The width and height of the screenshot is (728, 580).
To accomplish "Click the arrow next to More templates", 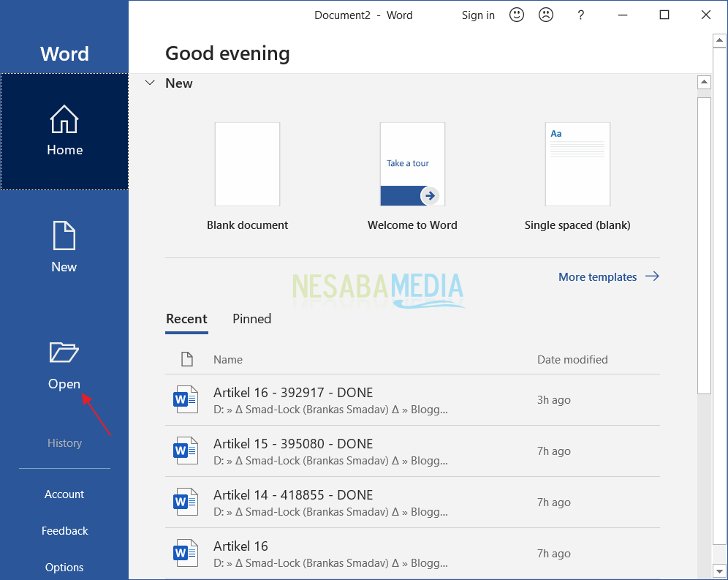I will click(x=652, y=276).
